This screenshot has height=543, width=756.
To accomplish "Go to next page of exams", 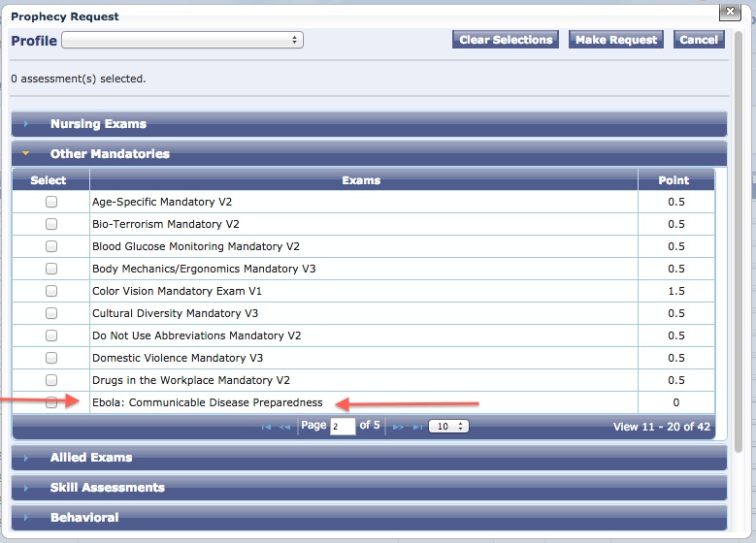I will [398, 427].
